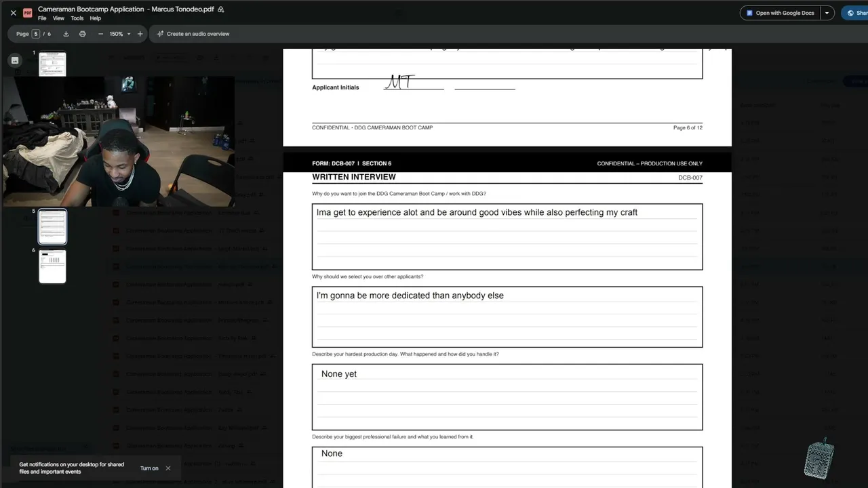868x488 pixels.
Task: Click the question "Describe your hardest production day"
Action: (406, 354)
